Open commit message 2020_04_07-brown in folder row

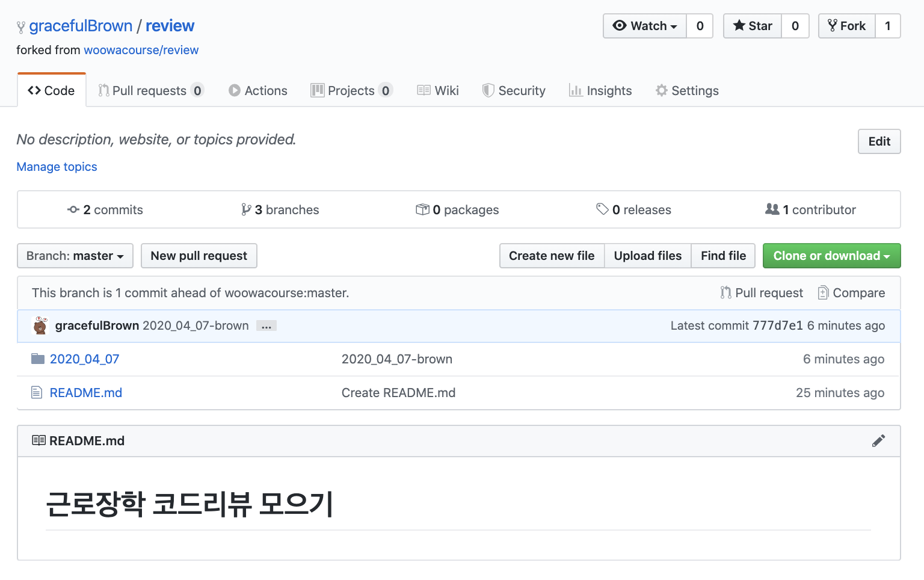[397, 359]
